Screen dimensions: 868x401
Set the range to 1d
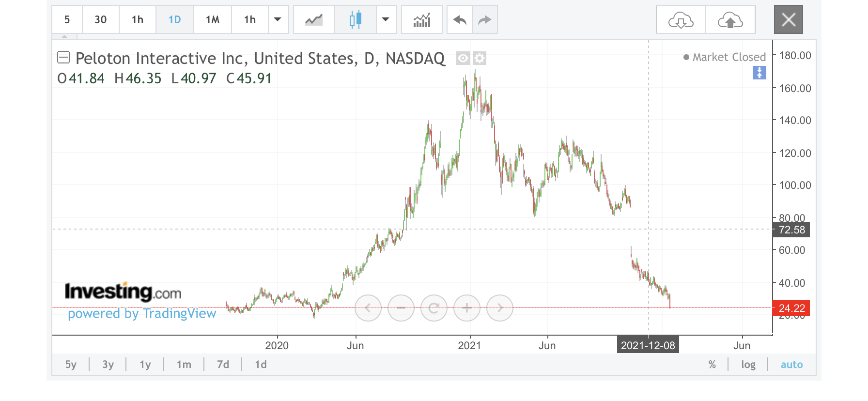click(x=261, y=365)
